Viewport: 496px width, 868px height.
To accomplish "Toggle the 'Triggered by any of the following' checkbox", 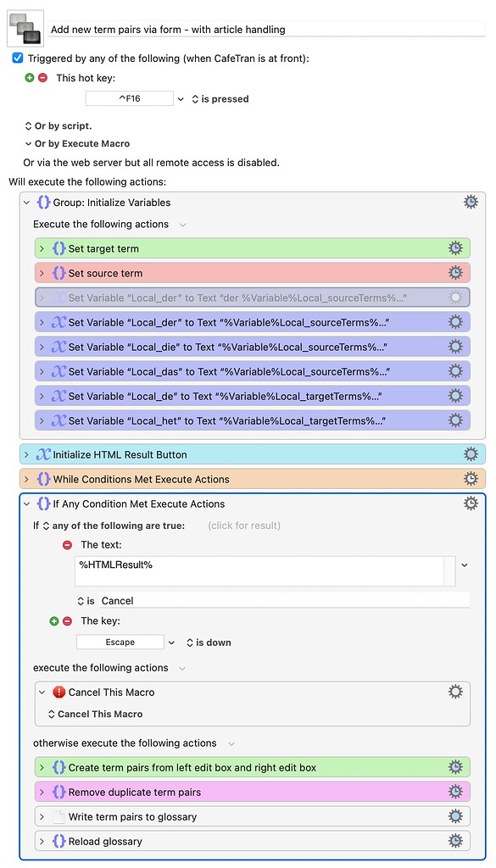I will 18,58.
